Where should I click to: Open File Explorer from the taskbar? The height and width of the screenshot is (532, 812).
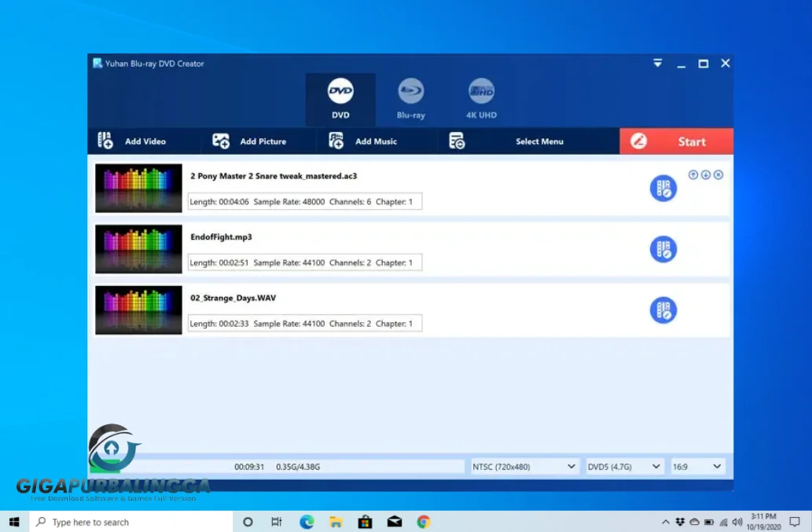click(336, 522)
